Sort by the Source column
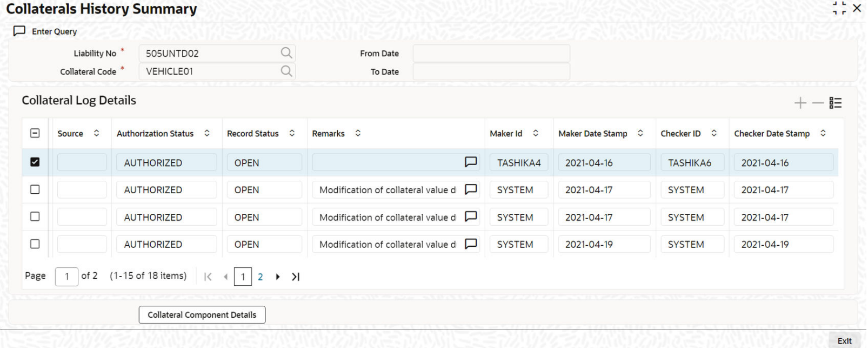Viewport: 868px width, 348px height. click(x=96, y=133)
